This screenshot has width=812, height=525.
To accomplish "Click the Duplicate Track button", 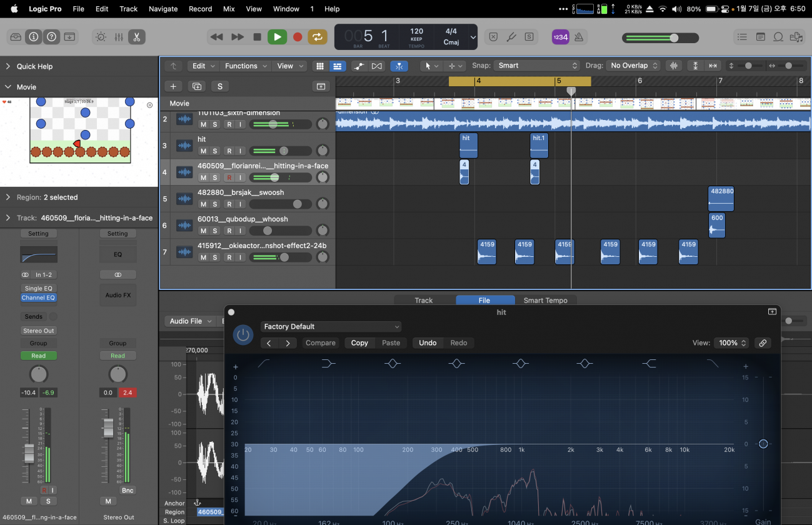I will [x=197, y=86].
